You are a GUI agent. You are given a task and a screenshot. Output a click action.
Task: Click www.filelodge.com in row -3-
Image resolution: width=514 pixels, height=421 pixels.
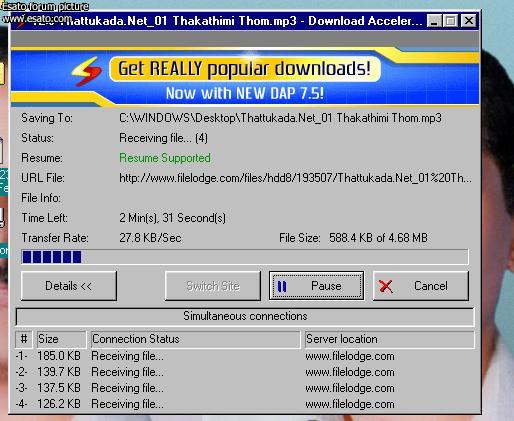(x=350, y=388)
